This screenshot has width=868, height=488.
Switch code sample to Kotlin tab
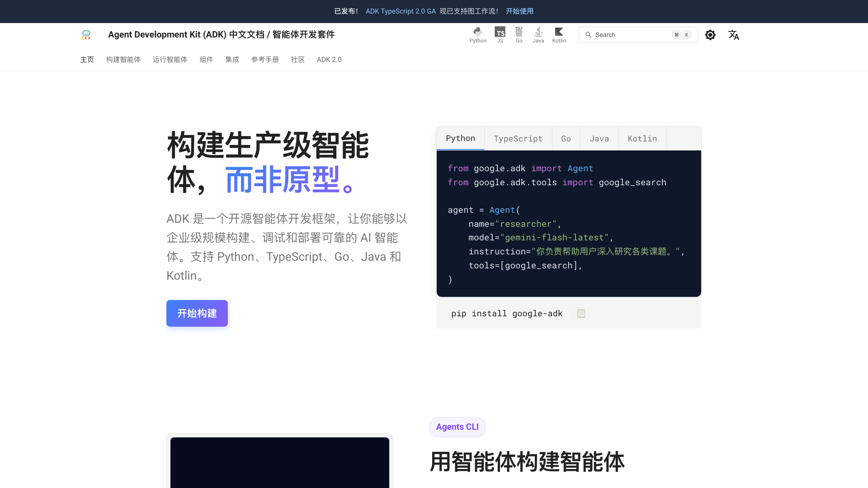pyautogui.click(x=642, y=139)
